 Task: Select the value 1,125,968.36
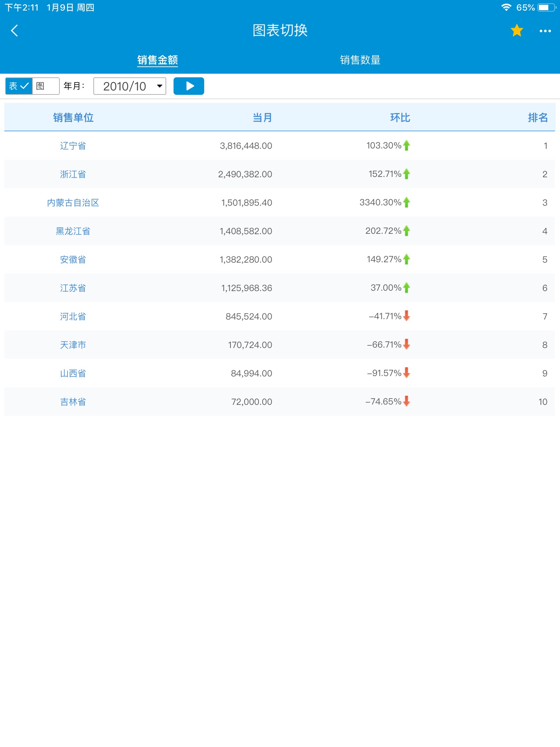(247, 288)
